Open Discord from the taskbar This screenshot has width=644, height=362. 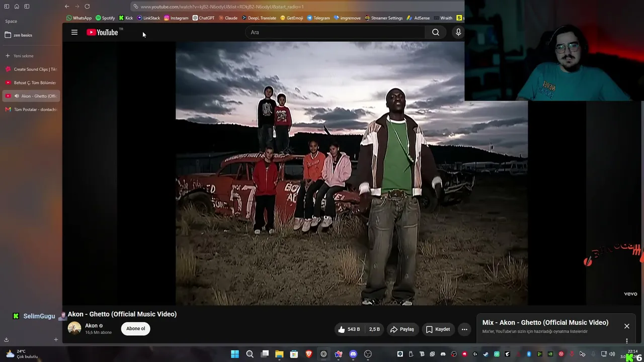[x=353, y=354]
